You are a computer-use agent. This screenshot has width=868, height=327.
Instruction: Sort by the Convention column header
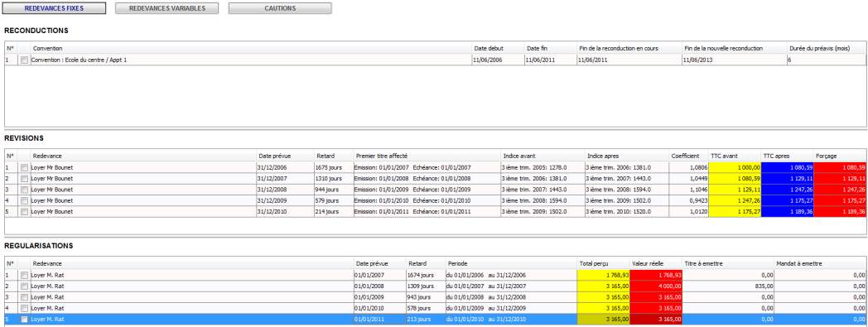pyautogui.click(x=251, y=49)
